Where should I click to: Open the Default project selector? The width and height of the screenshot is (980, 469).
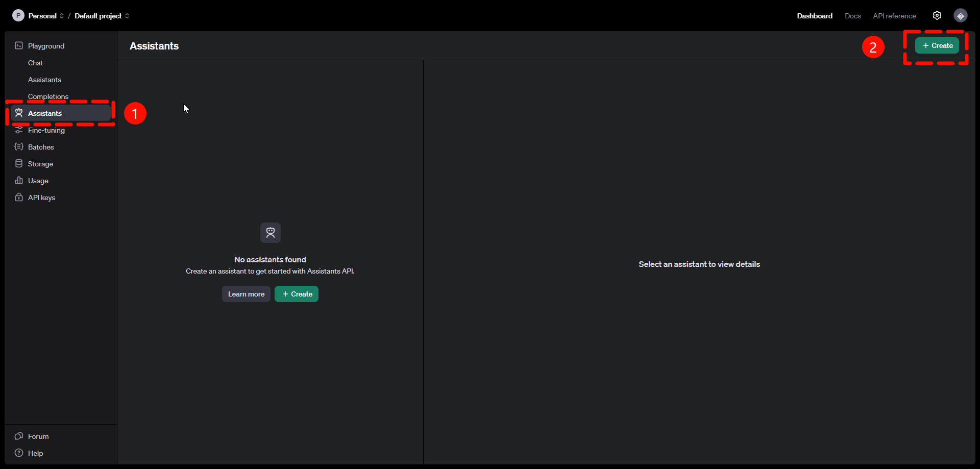(98, 16)
